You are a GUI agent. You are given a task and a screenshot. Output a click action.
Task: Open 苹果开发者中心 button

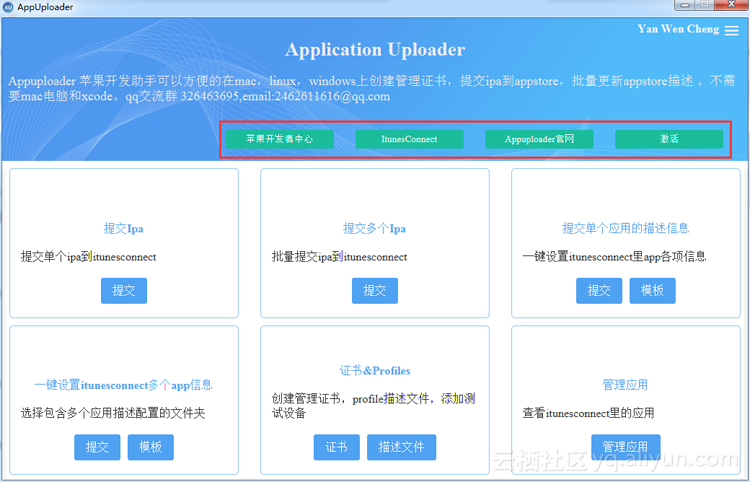280,139
